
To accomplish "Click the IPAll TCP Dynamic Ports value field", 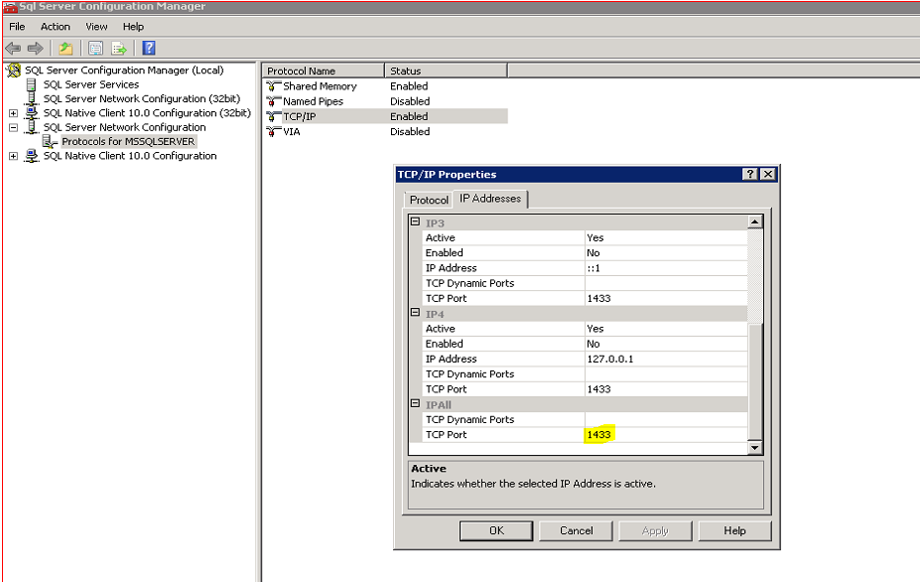I will point(666,419).
